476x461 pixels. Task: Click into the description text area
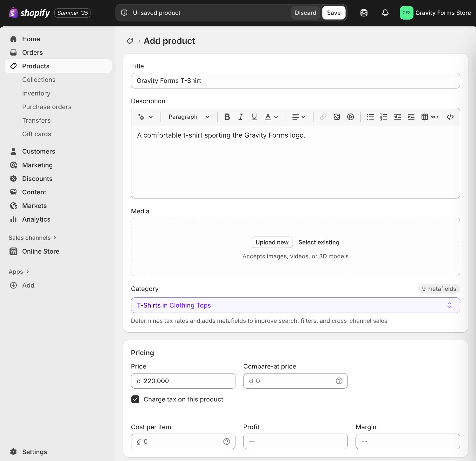click(x=295, y=162)
